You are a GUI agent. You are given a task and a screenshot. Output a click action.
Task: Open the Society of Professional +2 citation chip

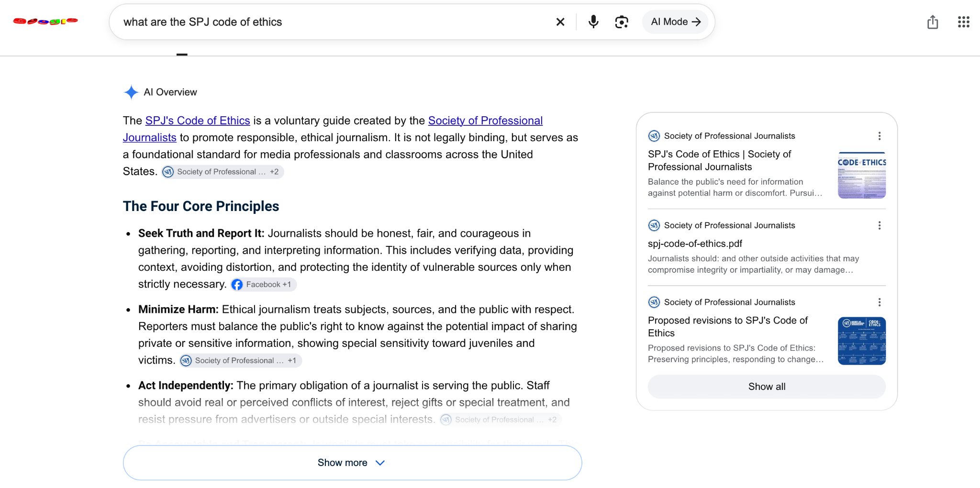coord(223,172)
